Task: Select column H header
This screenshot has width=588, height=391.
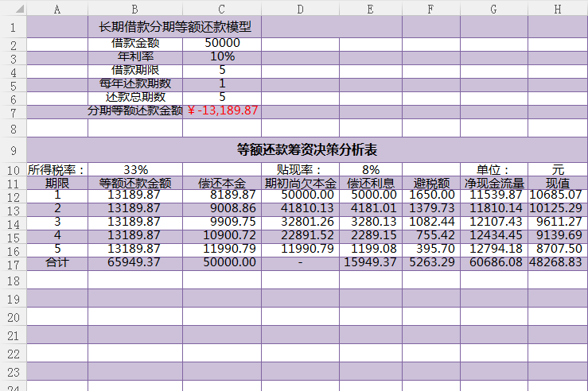Action: (x=557, y=9)
